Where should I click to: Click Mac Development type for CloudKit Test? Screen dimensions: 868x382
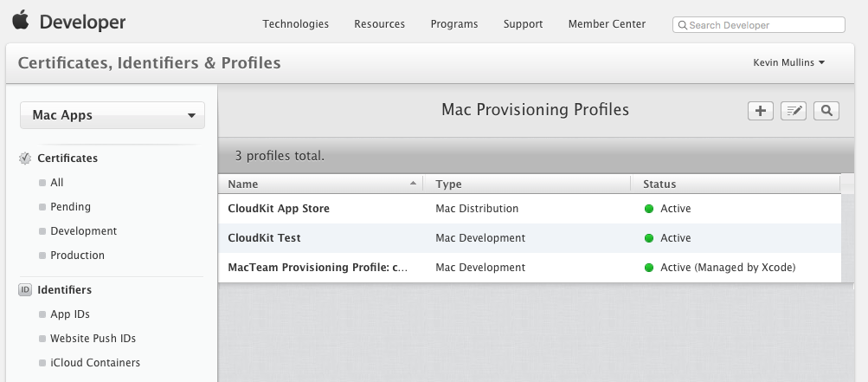tap(480, 238)
